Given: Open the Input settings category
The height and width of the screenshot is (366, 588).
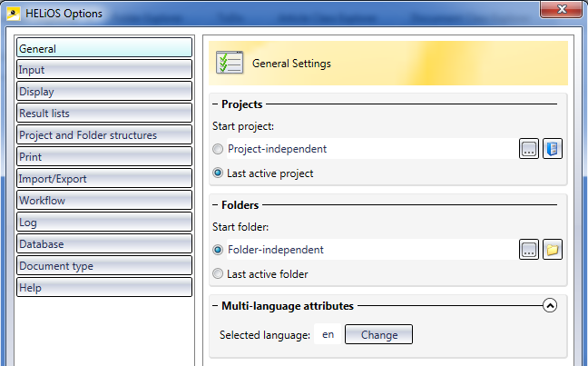Looking at the screenshot, I should pyautogui.click(x=104, y=69).
